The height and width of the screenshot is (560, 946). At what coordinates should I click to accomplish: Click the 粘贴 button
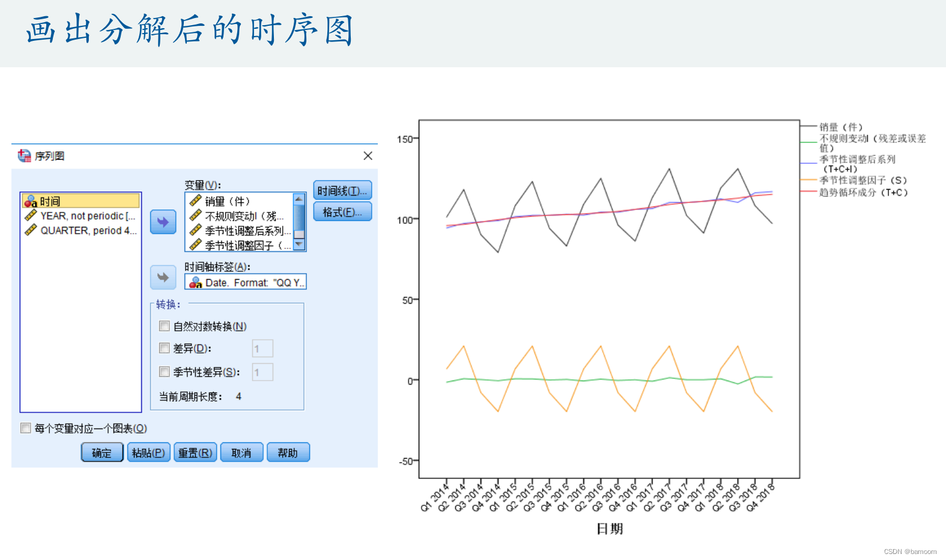(x=149, y=453)
